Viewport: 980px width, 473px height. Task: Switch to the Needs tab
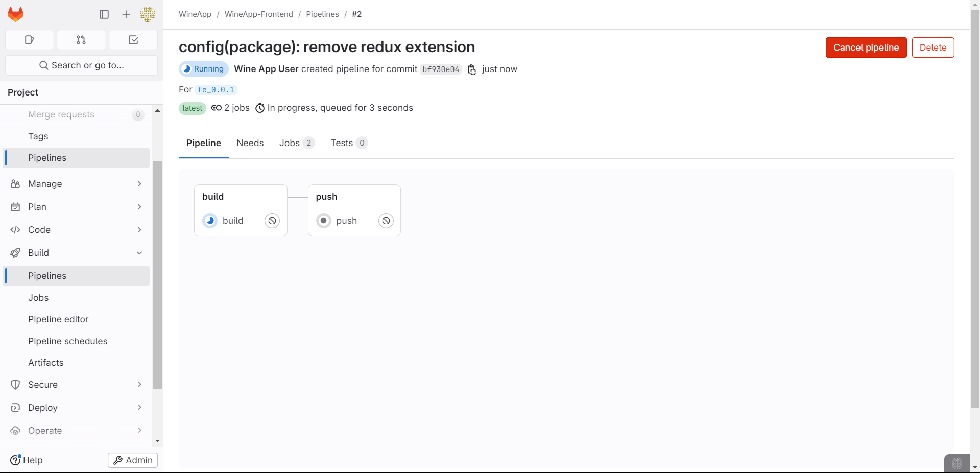point(250,143)
